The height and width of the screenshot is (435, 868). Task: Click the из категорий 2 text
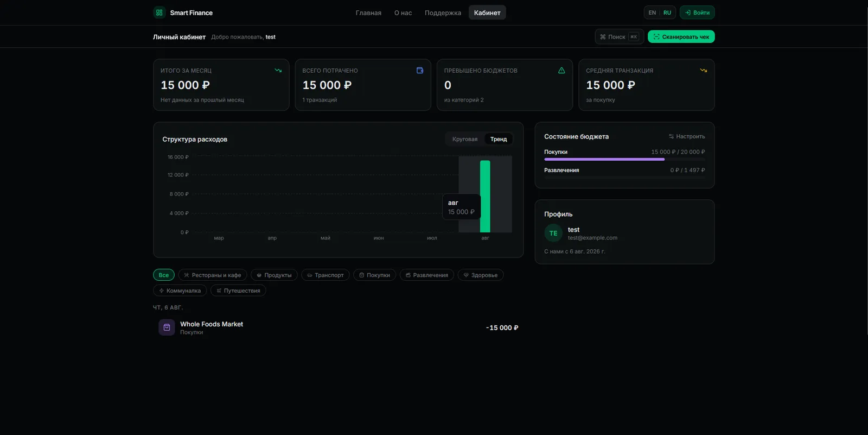464,100
